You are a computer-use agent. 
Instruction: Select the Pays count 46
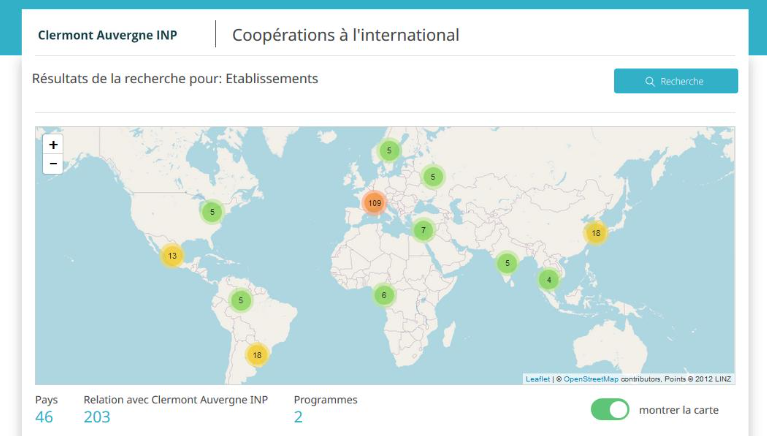click(x=44, y=417)
